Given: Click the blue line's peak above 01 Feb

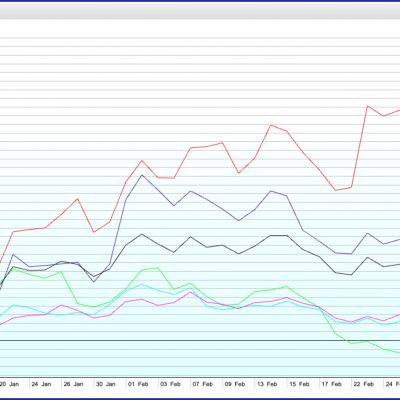Looking at the screenshot, I should coord(142,175).
